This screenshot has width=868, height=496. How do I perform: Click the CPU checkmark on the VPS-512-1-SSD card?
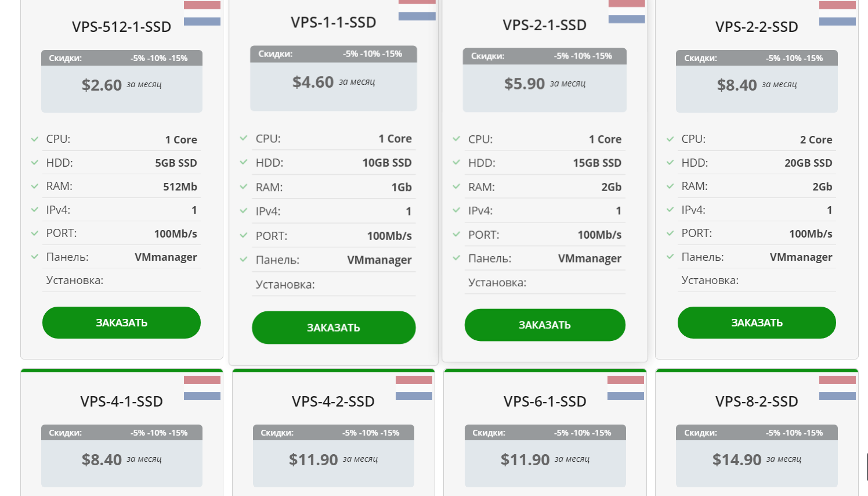[x=35, y=139]
